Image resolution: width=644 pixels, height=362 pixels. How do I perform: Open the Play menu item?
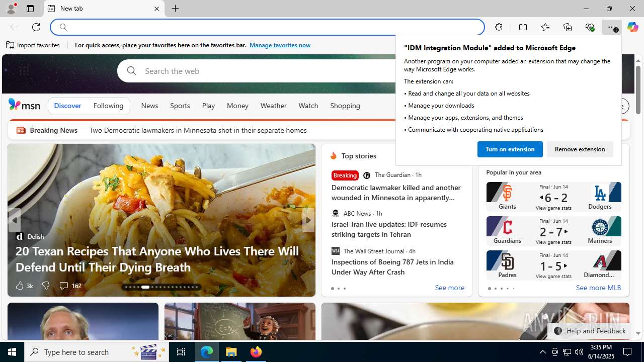208,106
